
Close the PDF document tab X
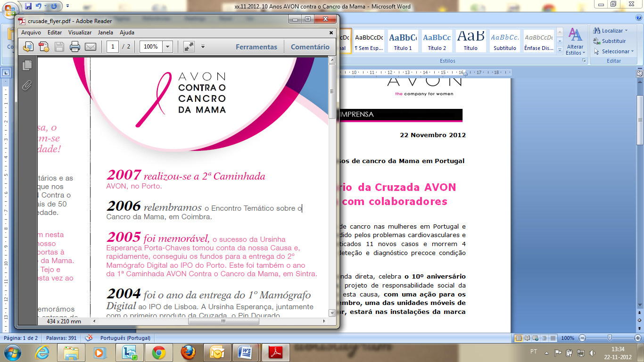tap(331, 33)
